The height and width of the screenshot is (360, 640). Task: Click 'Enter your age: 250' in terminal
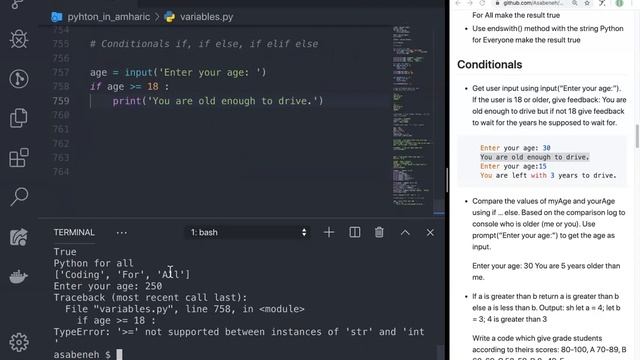(x=108, y=286)
